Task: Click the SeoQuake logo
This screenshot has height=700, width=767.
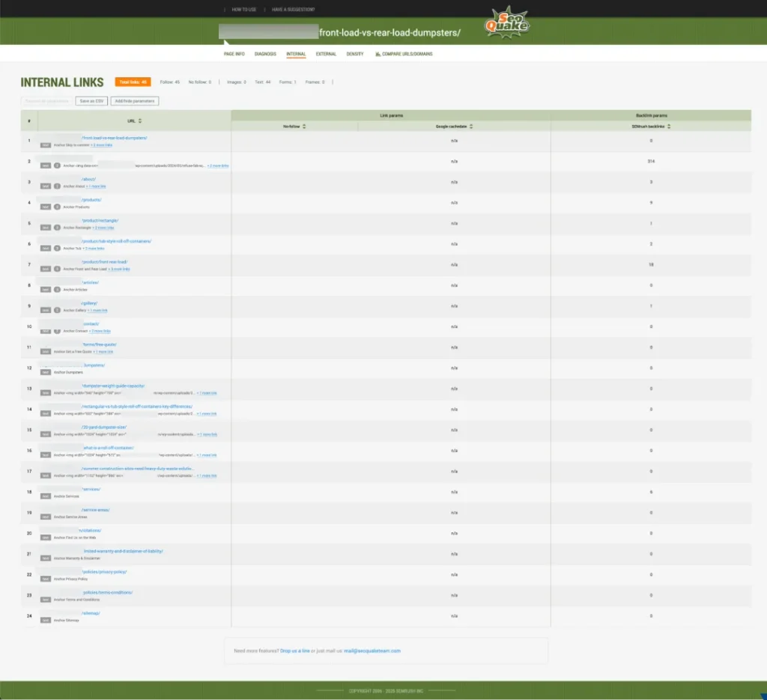Action: tap(507, 22)
